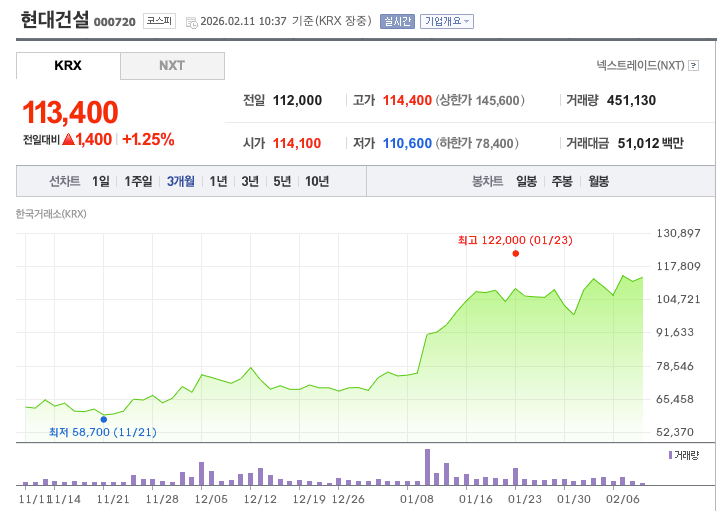Click the 02/06 date axis label

click(623, 499)
